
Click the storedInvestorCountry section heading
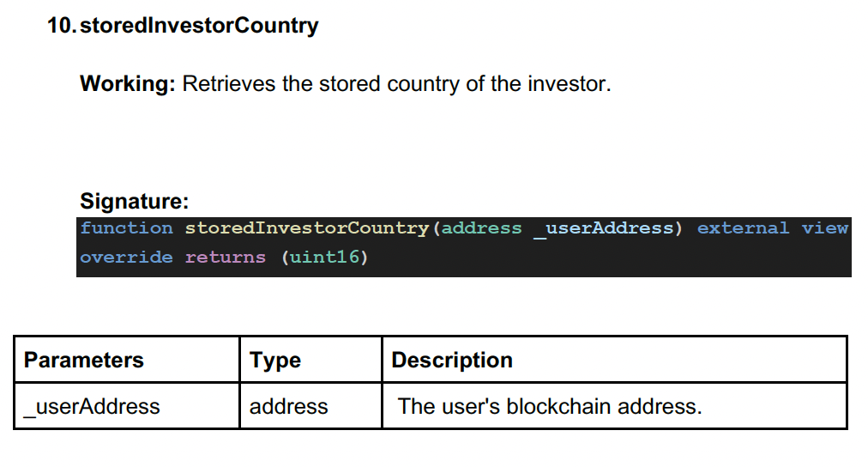pyautogui.click(x=198, y=26)
